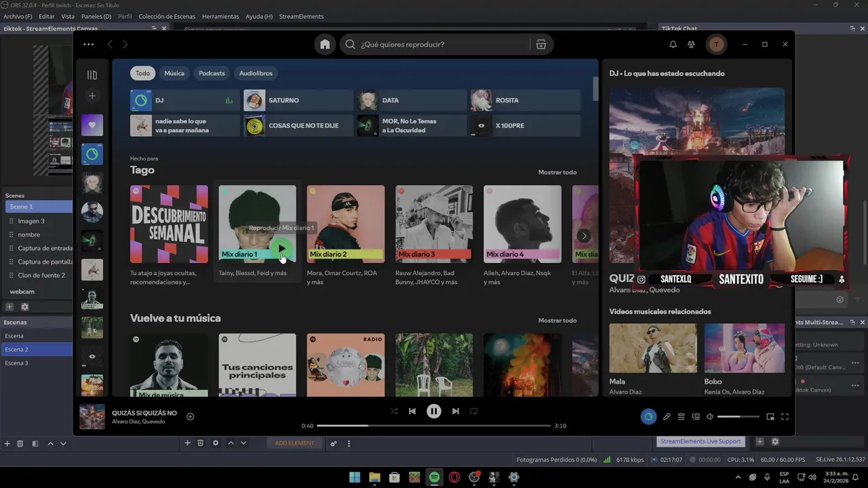The image size is (868, 488).
Task: Open the Browse icon in Spotify search bar
Action: [x=540, y=44]
